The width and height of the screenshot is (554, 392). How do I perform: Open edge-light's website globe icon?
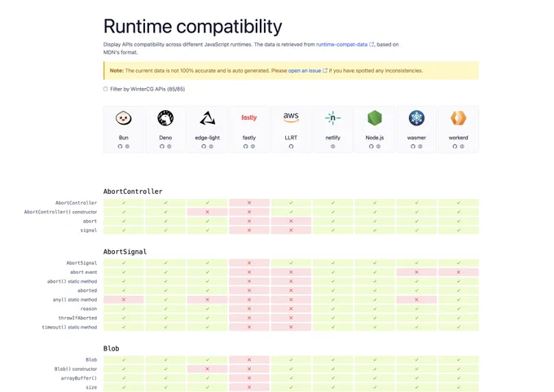click(211, 147)
